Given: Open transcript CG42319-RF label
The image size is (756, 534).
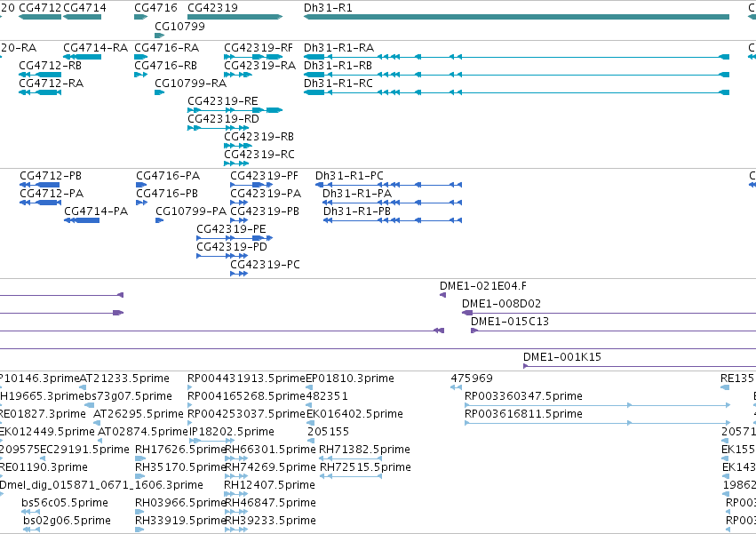Looking at the screenshot, I should pyautogui.click(x=259, y=48).
